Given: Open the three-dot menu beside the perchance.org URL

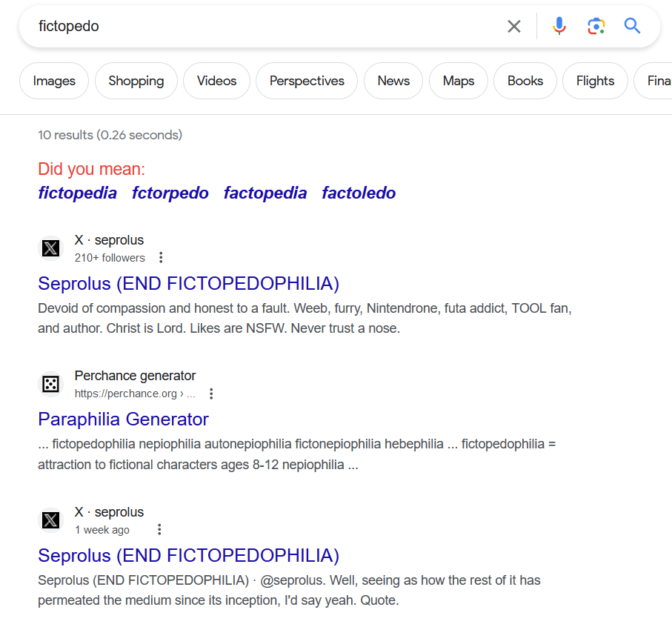Looking at the screenshot, I should tap(211, 394).
